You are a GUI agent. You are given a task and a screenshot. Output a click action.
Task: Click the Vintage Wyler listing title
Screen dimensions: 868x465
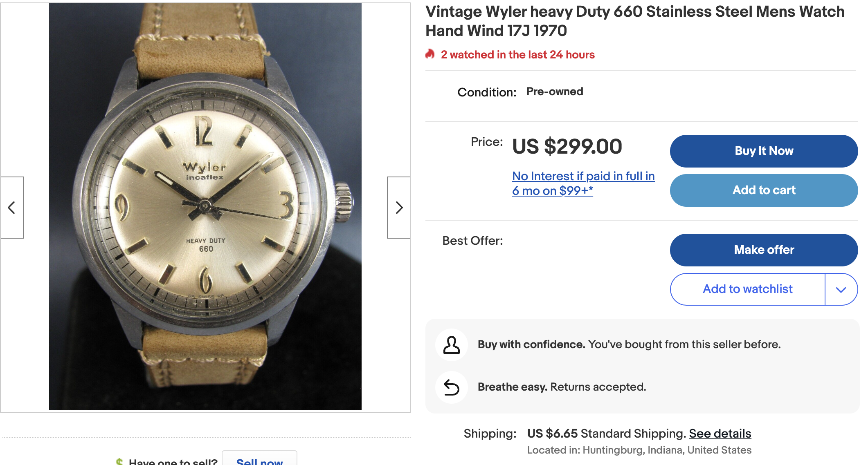(634, 21)
